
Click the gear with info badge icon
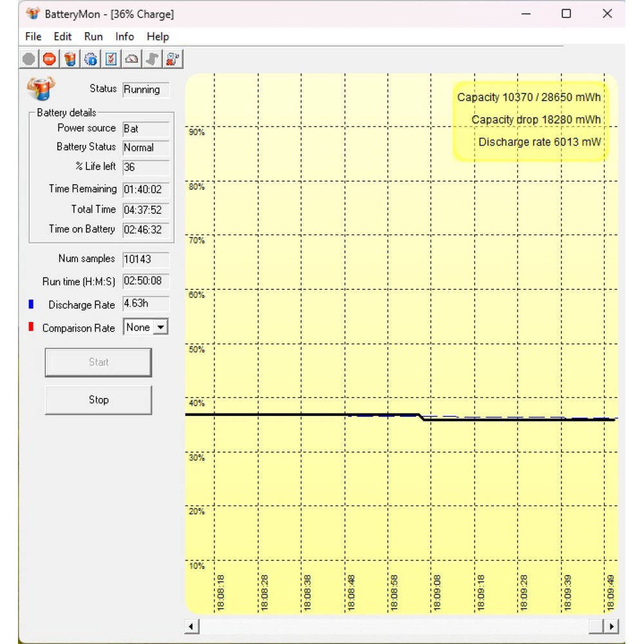pos(91,59)
